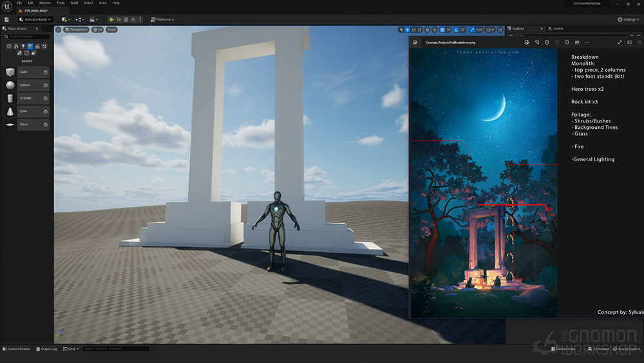Click the skip frame playback button
The image size is (644, 363).
[119, 19]
